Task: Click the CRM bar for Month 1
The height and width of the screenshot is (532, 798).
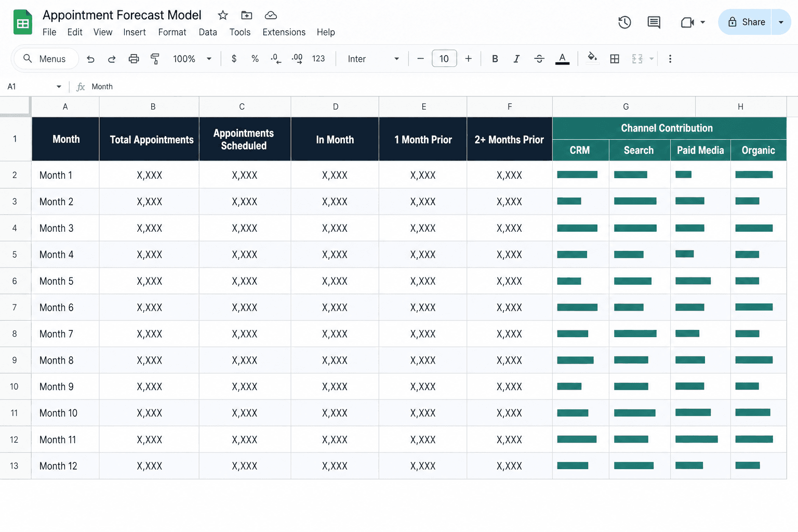Action: (x=577, y=175)
